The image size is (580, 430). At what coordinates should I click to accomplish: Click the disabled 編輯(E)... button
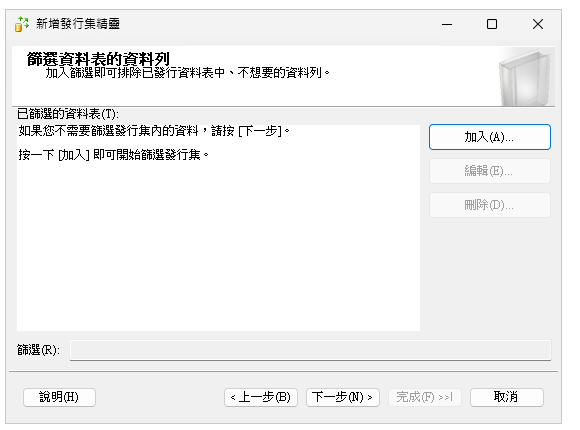click(x=490, y=171)
